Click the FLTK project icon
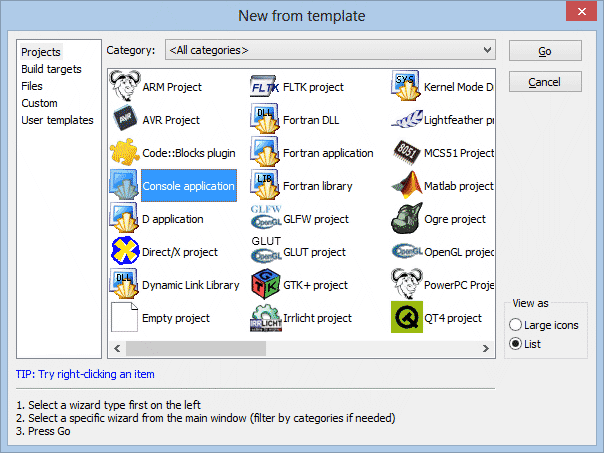 [x=265, y=87]
